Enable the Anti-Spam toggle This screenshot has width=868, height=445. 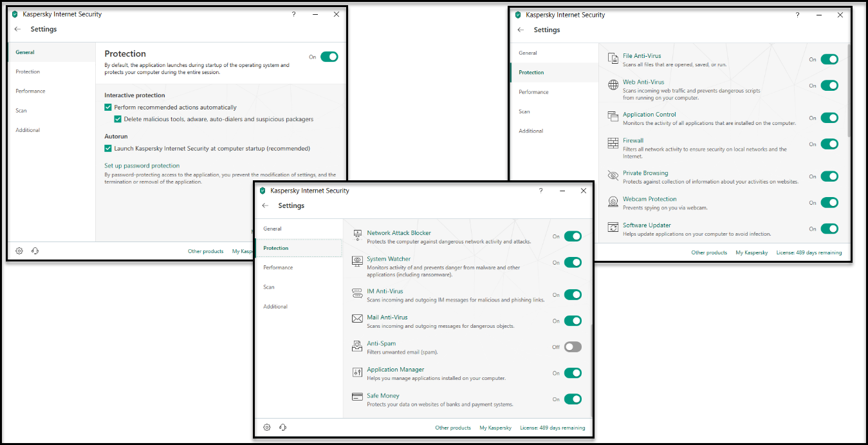pos(573,346)
